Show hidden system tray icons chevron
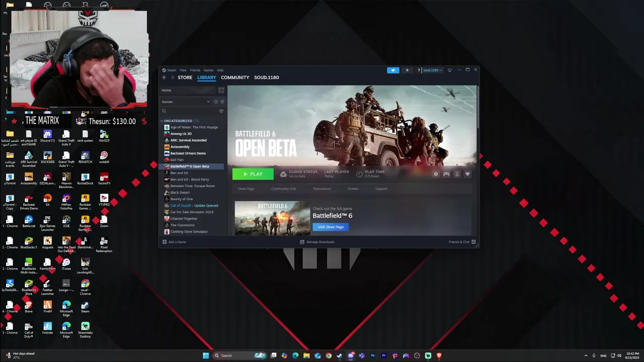The width and height of the screenshot is (644, 362). click(586, 355)
